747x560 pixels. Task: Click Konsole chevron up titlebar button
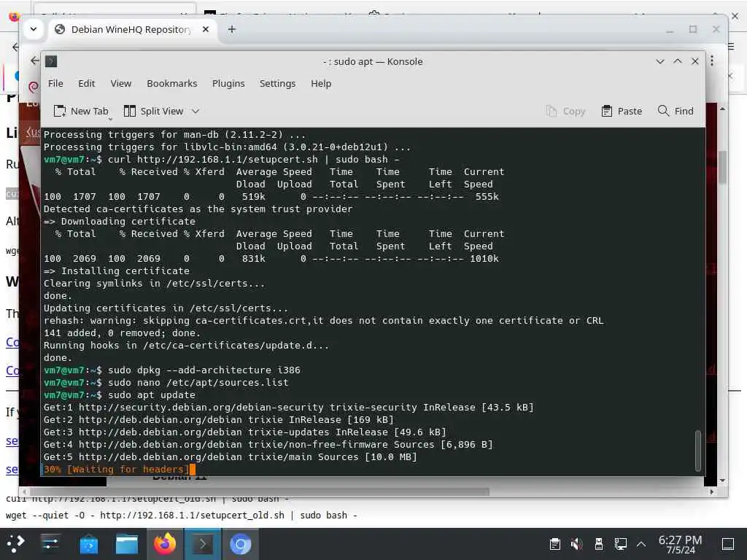click(678, 61)
